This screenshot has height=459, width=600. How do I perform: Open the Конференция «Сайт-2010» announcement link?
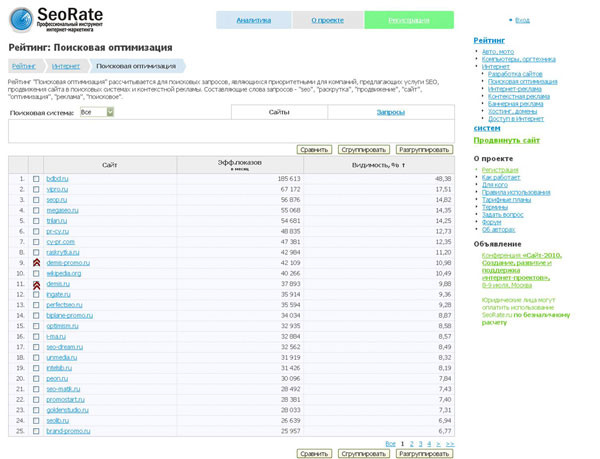522,270
